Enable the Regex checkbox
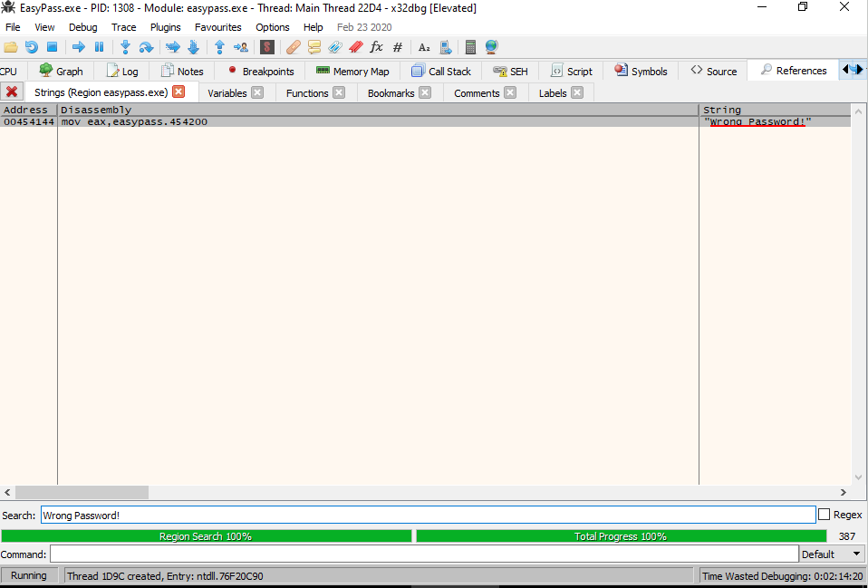This screenshot has width=868, height=588. 824,515
